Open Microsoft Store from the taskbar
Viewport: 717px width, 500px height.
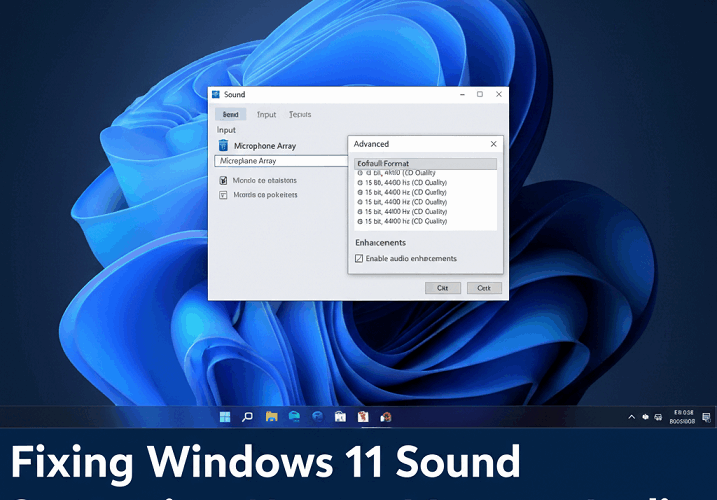340,417
